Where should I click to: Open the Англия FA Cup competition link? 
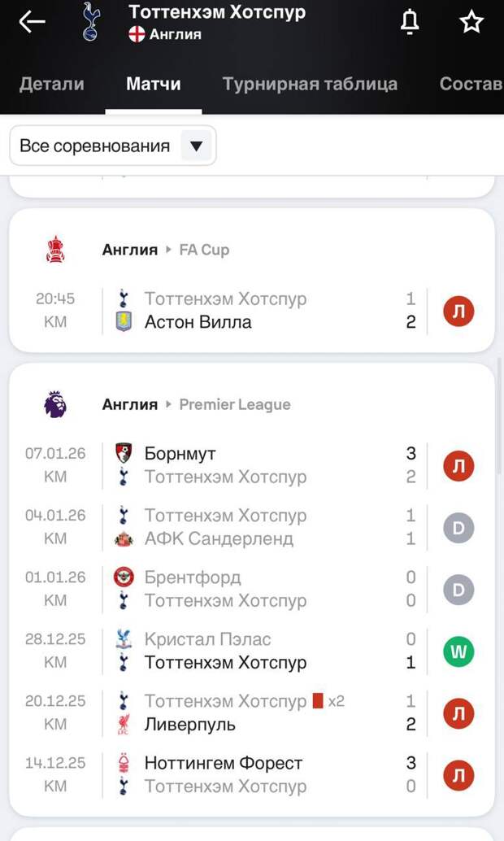coord(166,250)
